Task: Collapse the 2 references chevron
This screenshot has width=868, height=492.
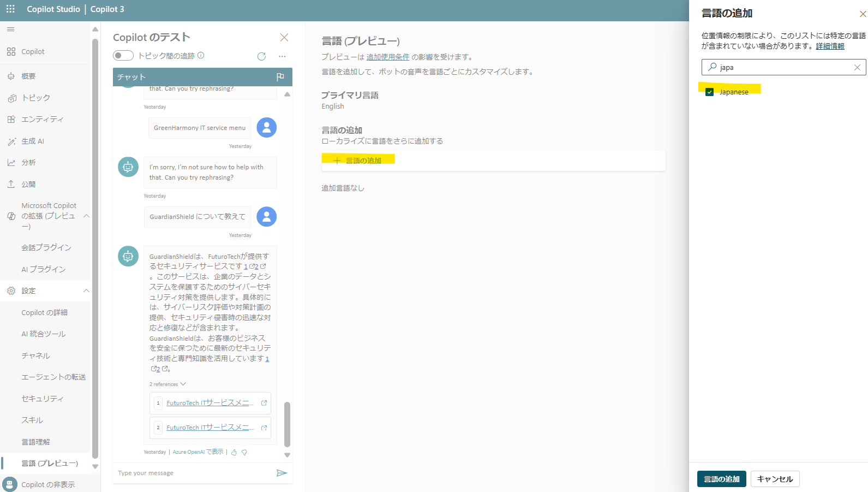Action: click(x=183, y=384)
